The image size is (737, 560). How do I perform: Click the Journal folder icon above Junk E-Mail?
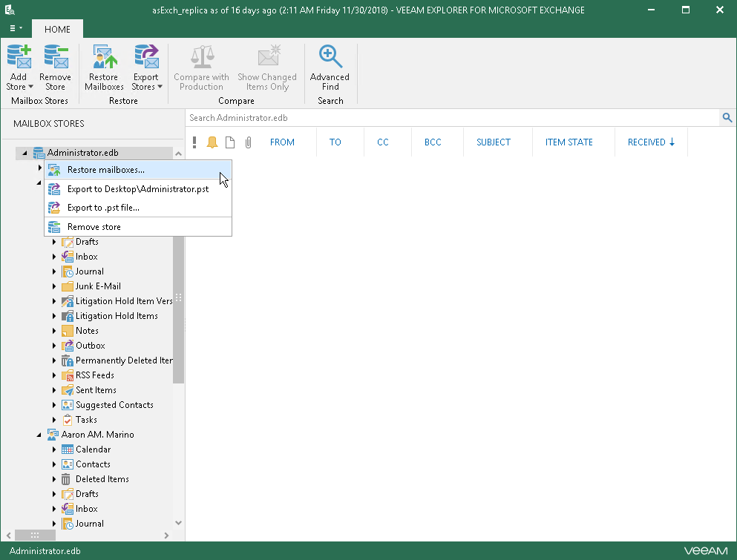[x=68, y=271]
